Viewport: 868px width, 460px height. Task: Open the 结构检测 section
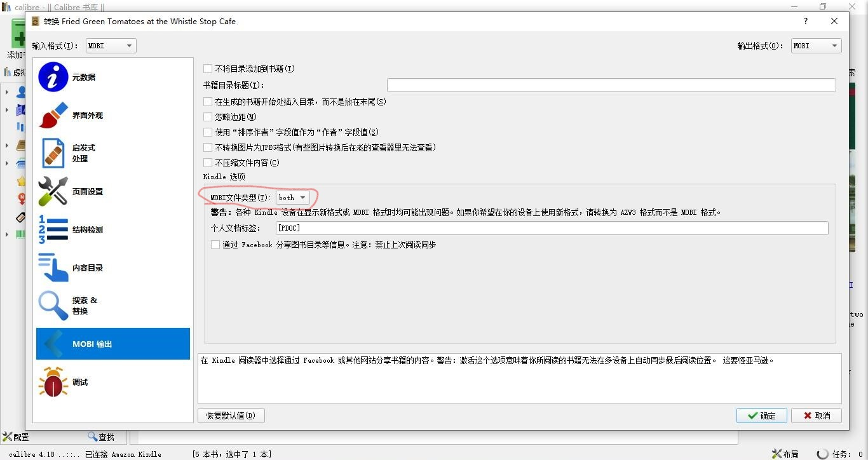[x=113, y=229]
